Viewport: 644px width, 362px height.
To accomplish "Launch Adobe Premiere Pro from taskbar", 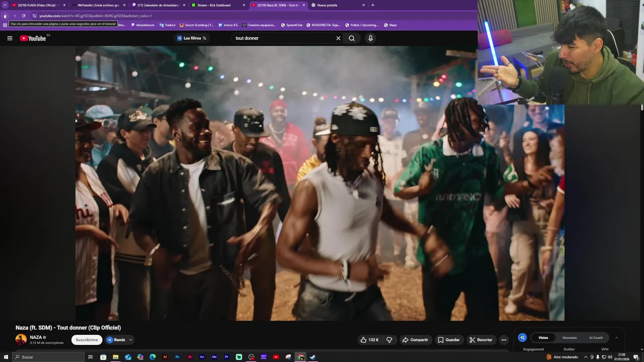I will click(x=226, y=357).
